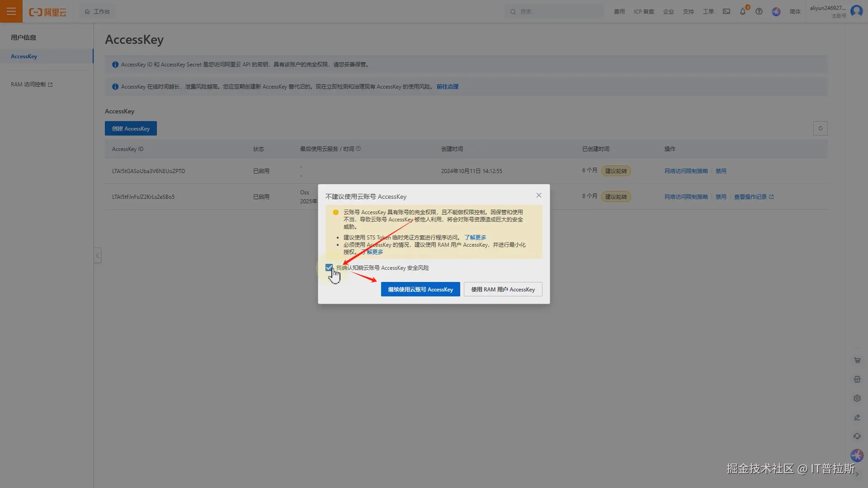
Task: Click 使用 RAM 用户 AccessKey button
Action: 503,290
